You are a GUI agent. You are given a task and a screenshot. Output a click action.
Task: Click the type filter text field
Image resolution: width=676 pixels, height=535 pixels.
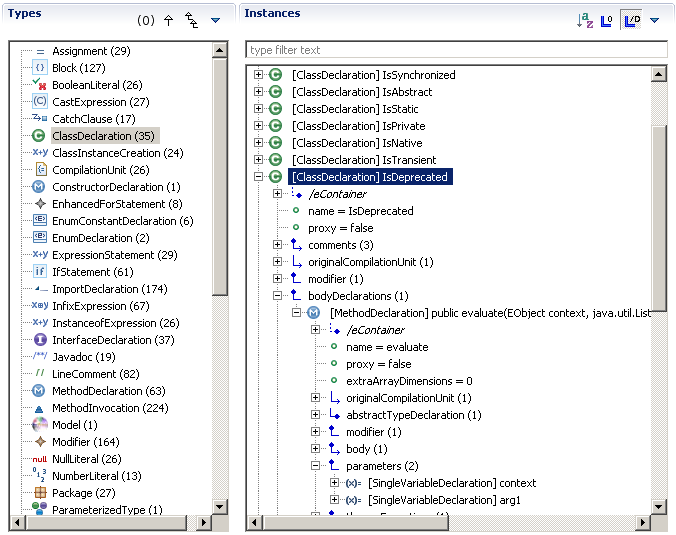(456, 50)
